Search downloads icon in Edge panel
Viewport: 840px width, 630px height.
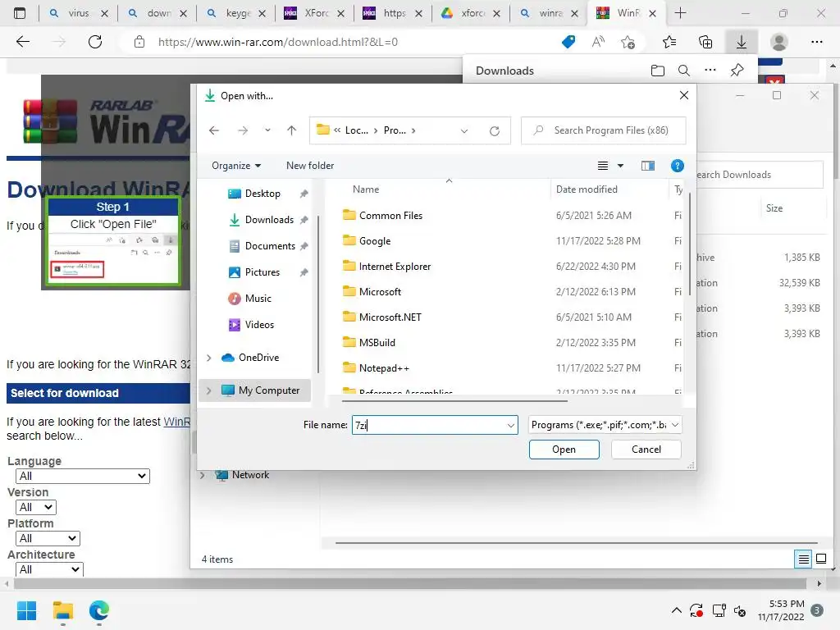684,71
